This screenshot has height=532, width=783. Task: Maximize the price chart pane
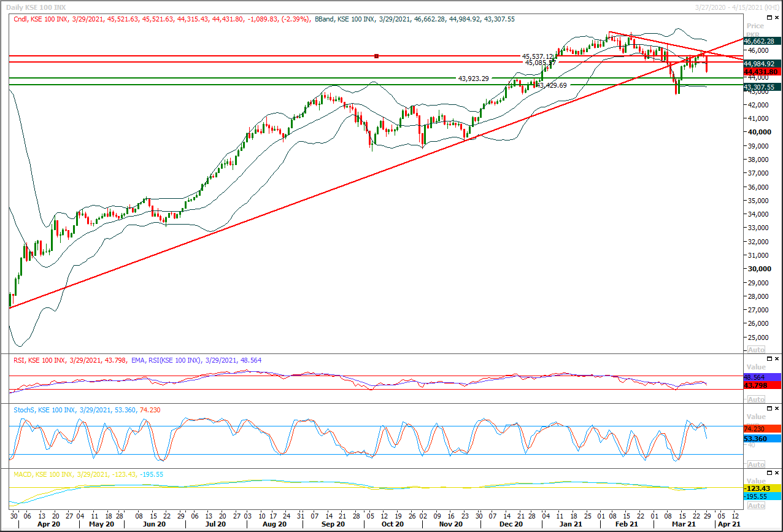coord(768,19)
